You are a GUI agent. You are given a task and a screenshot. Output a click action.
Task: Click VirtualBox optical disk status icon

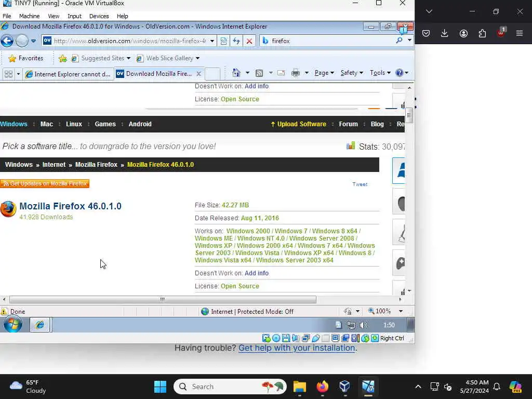(276, 338)
